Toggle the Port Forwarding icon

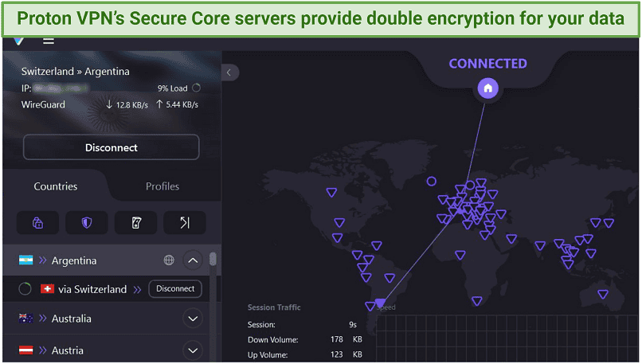click(185, 223)
